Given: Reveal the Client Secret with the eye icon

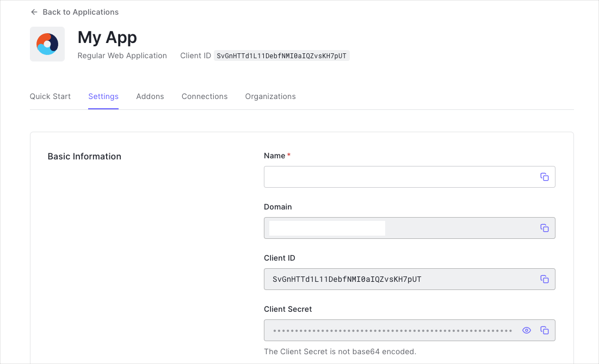Looking at the screenshot, I should tap(526, 330).
